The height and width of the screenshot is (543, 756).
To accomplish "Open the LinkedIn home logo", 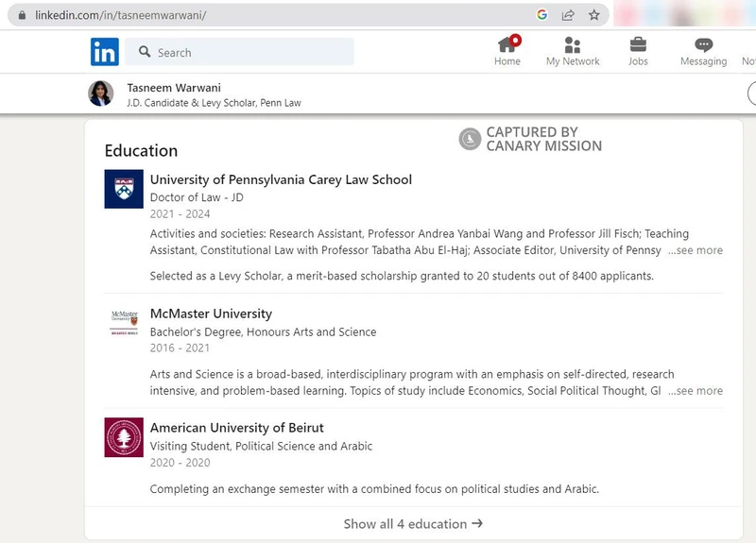I will [105, 52].
